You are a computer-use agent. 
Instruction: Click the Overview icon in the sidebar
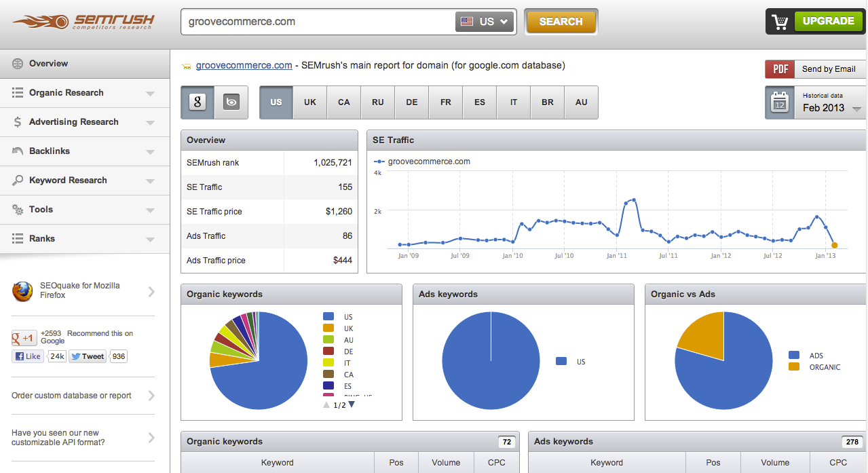coord(18,64)
